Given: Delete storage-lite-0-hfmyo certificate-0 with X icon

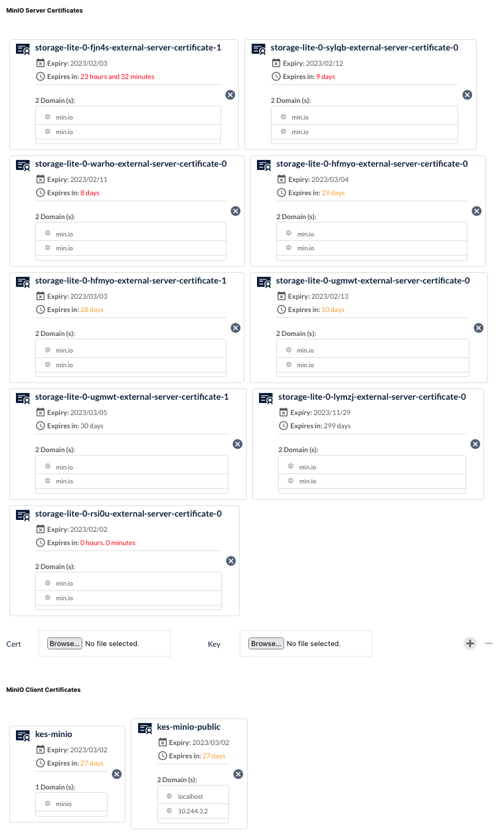Looking at the screenshot, I should click(x=476, y=211).
